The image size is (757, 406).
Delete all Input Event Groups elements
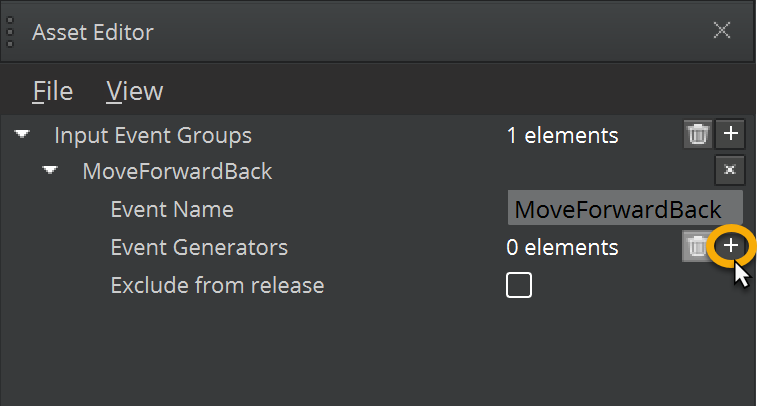tap(698, 134)
